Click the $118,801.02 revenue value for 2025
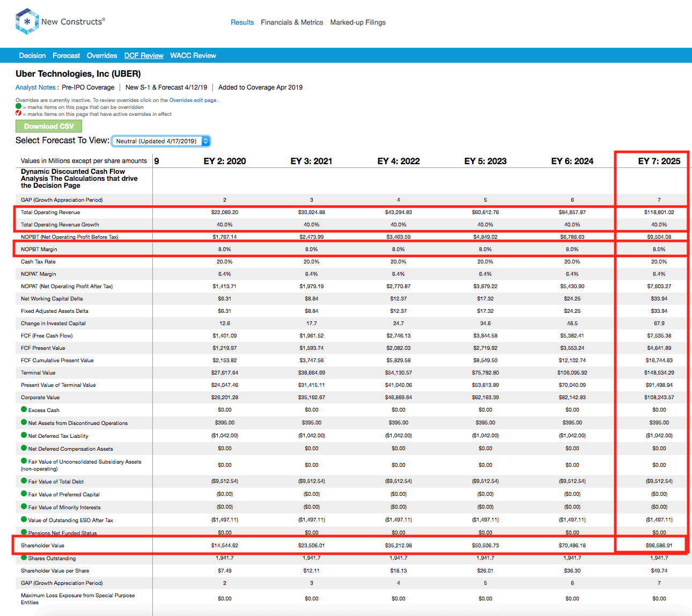692x616 pixels. [x=659, y=212]
